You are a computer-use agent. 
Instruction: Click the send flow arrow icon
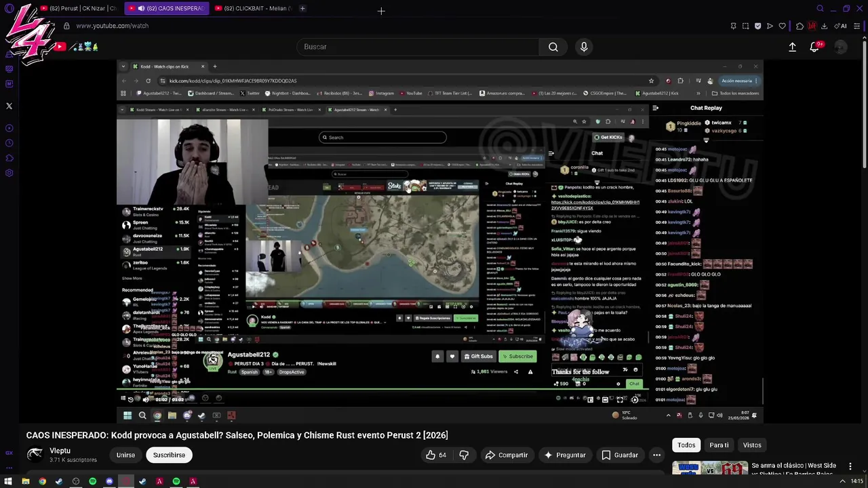tap(770, 26)
